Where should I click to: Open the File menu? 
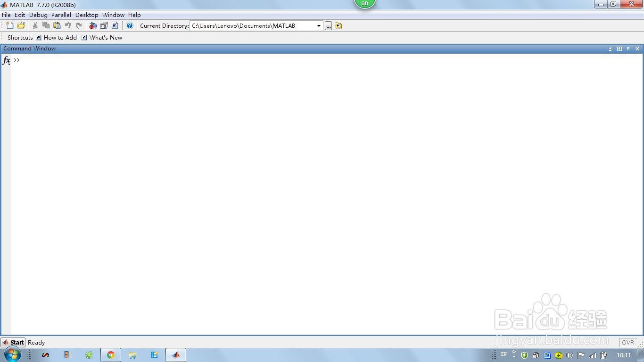(x=6, y=15)
